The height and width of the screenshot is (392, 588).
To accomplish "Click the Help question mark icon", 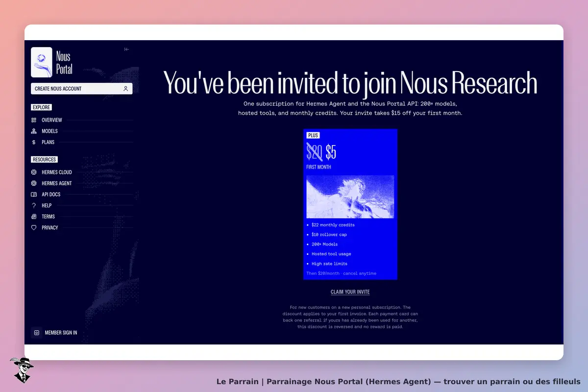I will (34, 206).
